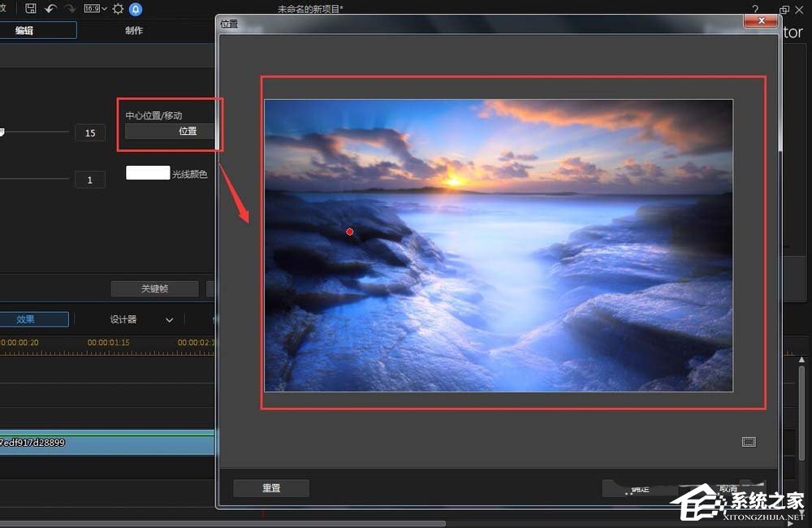Viewport: 812px width, 528px height.
Task: Click the restore window icon at top right
Action: point(784,10)
